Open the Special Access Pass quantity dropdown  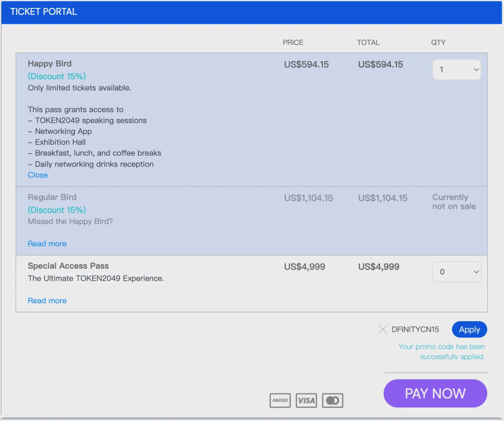[456, 272]
